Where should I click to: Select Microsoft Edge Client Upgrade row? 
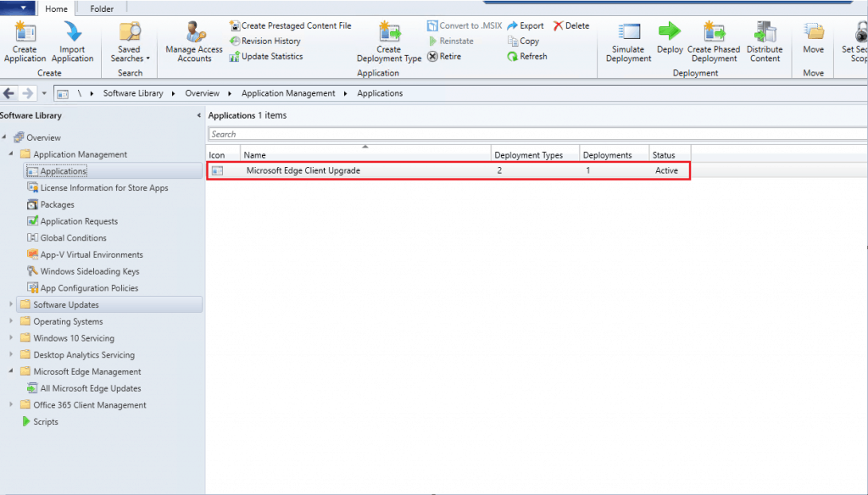[x=448, y=170]
